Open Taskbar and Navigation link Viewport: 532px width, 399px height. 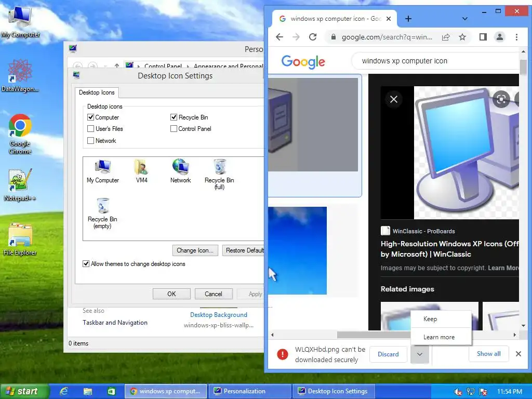(115, 323)
